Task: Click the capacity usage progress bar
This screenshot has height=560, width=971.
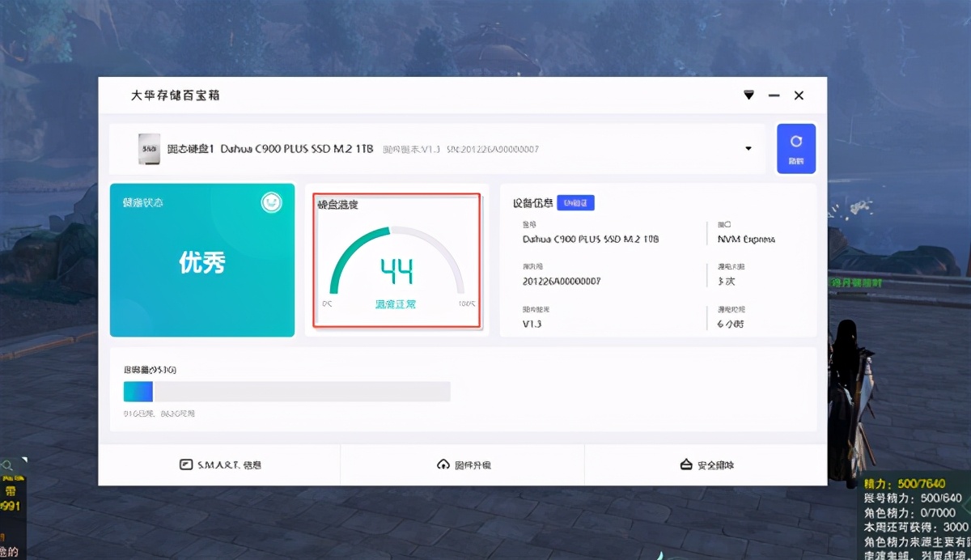Action: (x=287, y=392)
